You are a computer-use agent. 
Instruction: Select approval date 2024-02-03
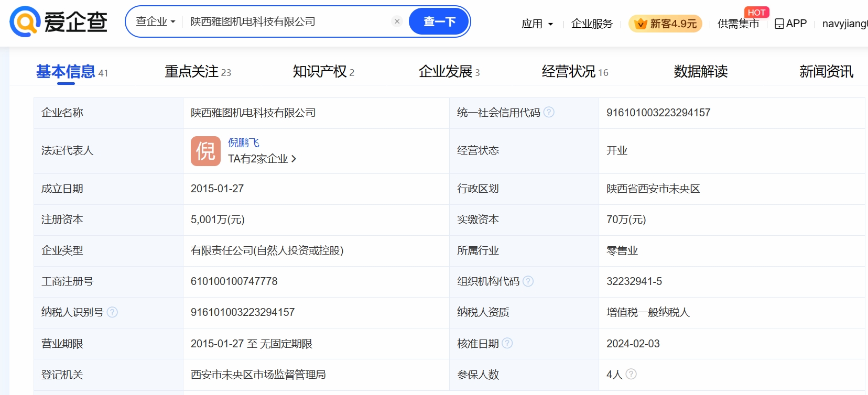pos(633,344)
